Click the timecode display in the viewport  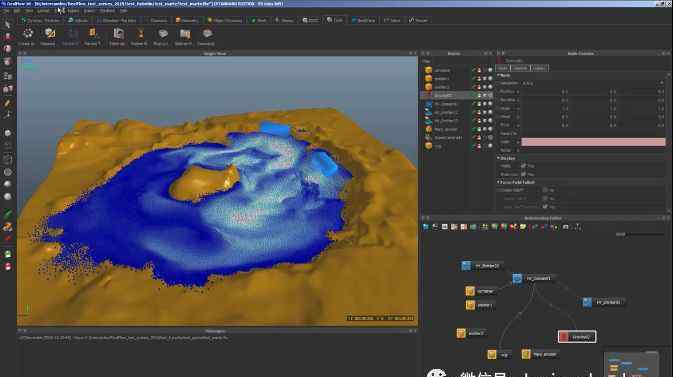pos(381,318)
